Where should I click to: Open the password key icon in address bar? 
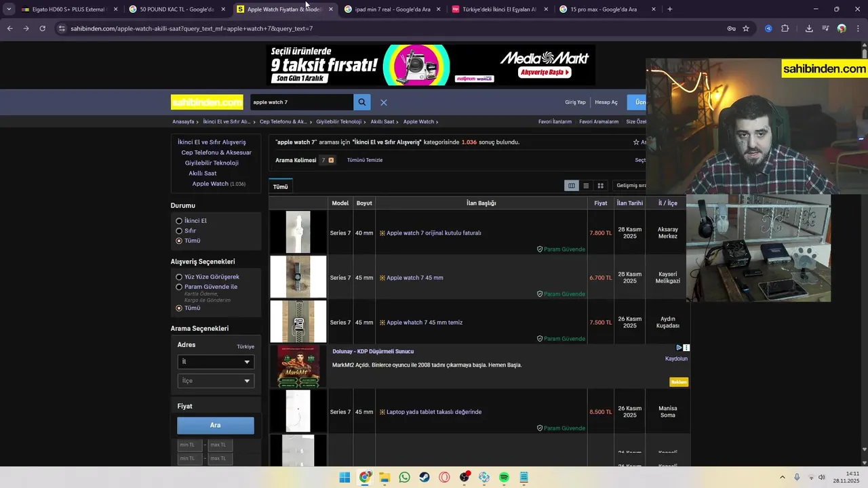731,28
